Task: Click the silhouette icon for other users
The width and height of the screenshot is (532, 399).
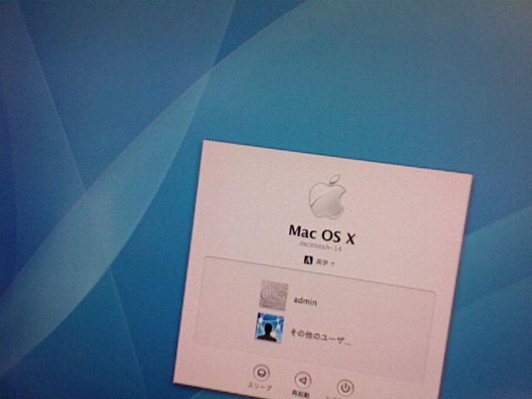Action: [x=269, y=328]
